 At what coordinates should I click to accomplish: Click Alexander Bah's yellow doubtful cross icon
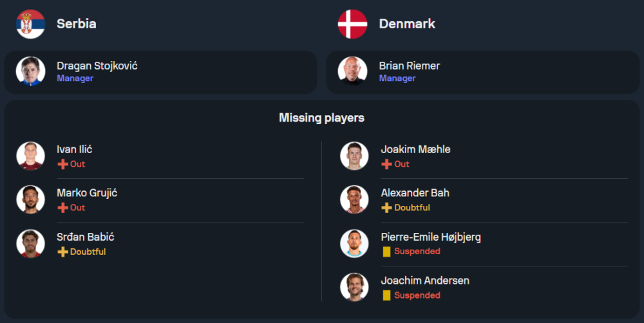pyautogui.click(x=386, y=208)
